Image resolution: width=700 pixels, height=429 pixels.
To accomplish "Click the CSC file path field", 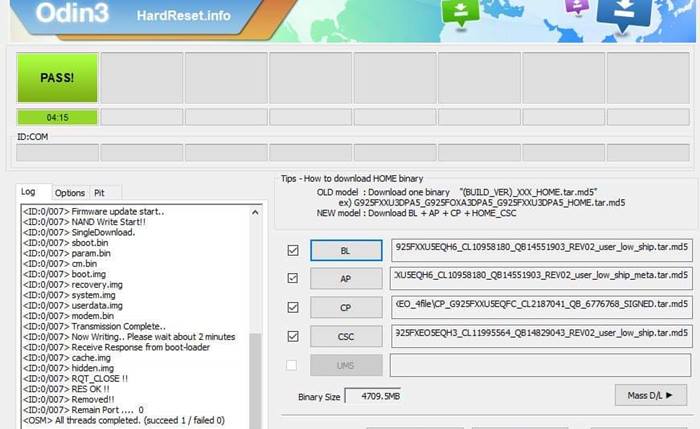I will 542,336.
